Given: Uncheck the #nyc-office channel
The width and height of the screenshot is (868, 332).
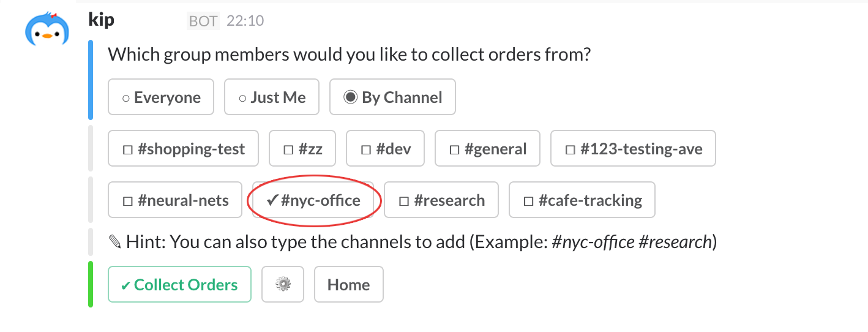Looking at the screenshot, I should pos(313,200).
